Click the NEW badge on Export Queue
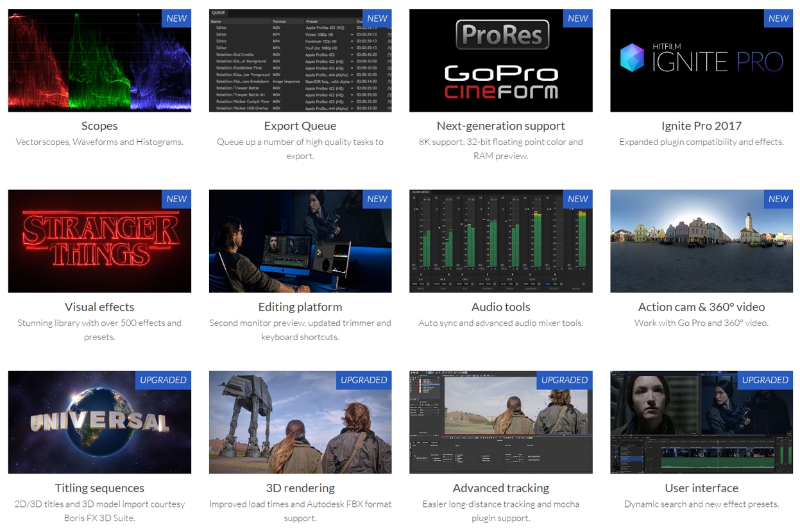This screenshot has height=532, width=800. 377,19
